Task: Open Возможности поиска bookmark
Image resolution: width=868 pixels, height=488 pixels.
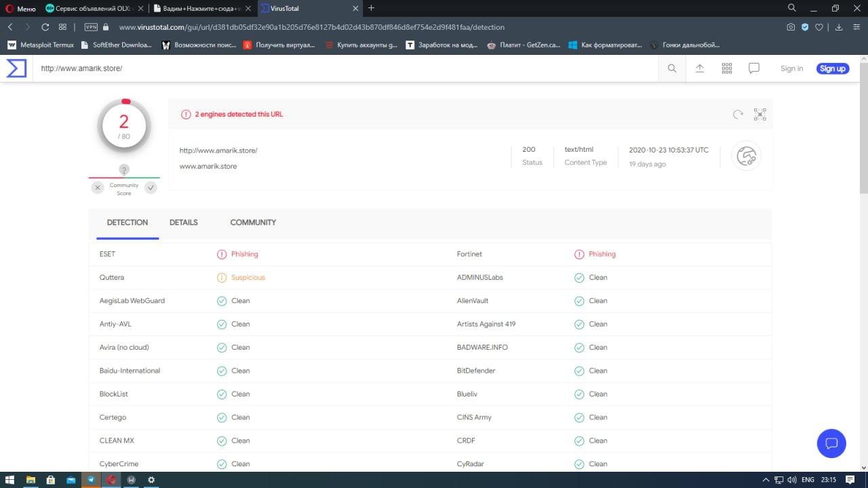Action: tap(199, 45)
